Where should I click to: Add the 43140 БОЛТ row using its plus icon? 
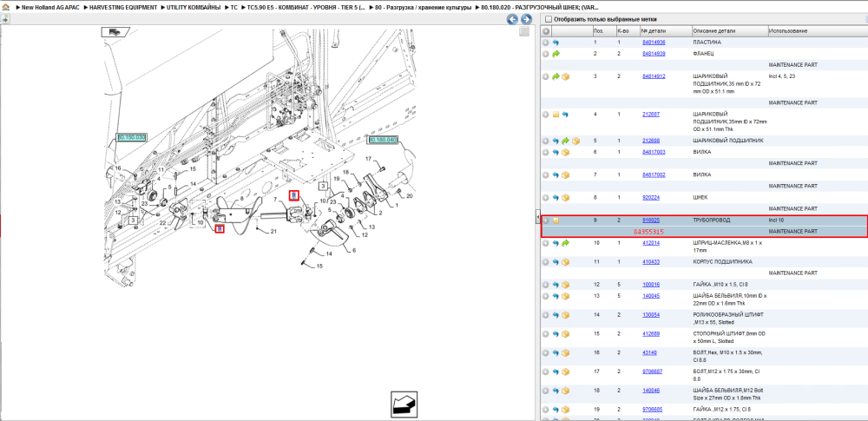pyautogui.click(x=546, y=353)
